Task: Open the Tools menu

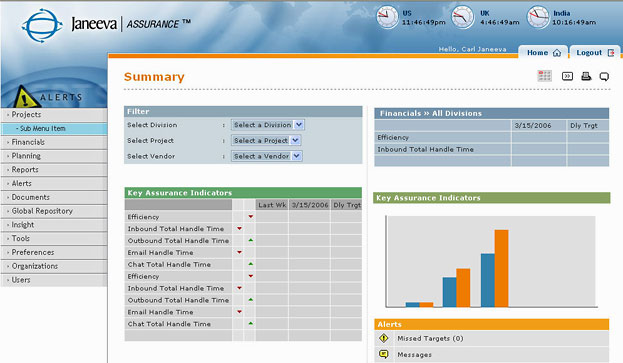Action: click(54, 239)
